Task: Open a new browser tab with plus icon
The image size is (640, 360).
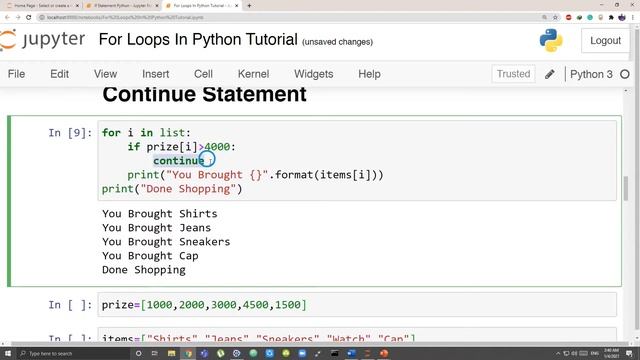Action: pyautogui.click(x=249, y=6)
